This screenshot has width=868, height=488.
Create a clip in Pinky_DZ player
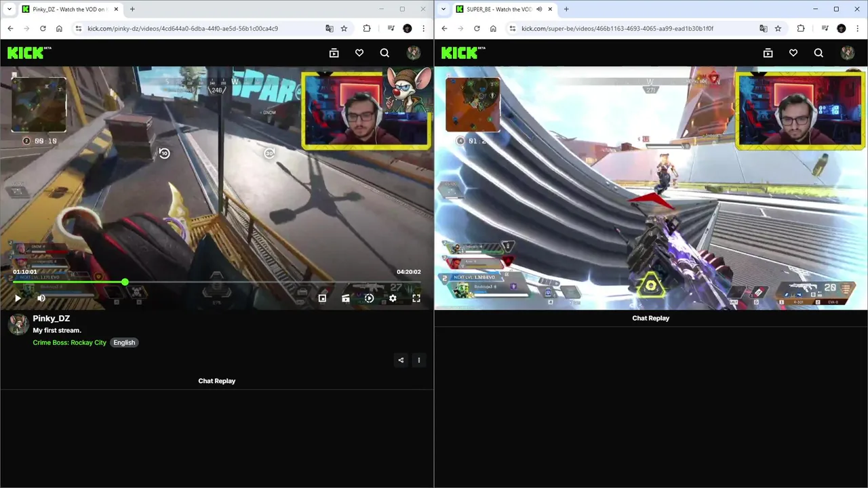[346, 298]
